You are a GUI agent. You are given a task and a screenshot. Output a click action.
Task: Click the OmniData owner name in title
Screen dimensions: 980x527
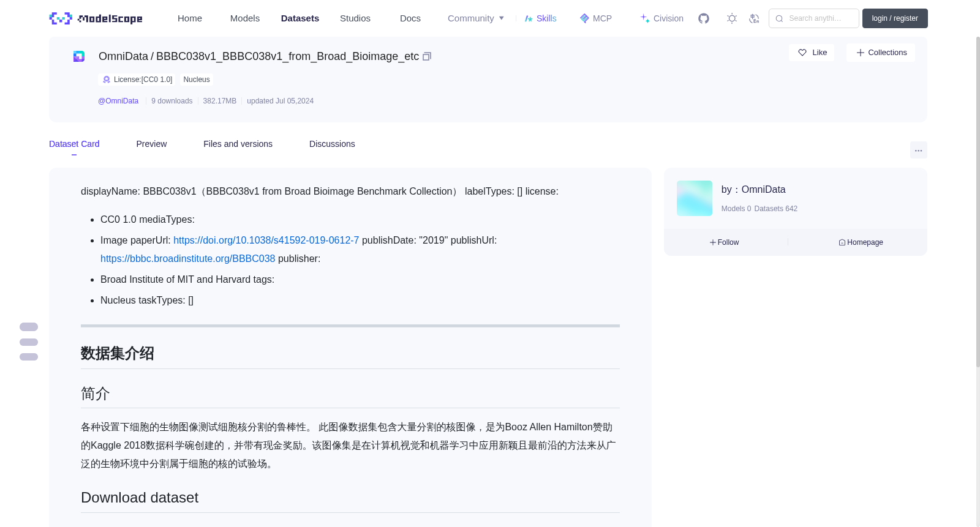click(x=123, y=56)
